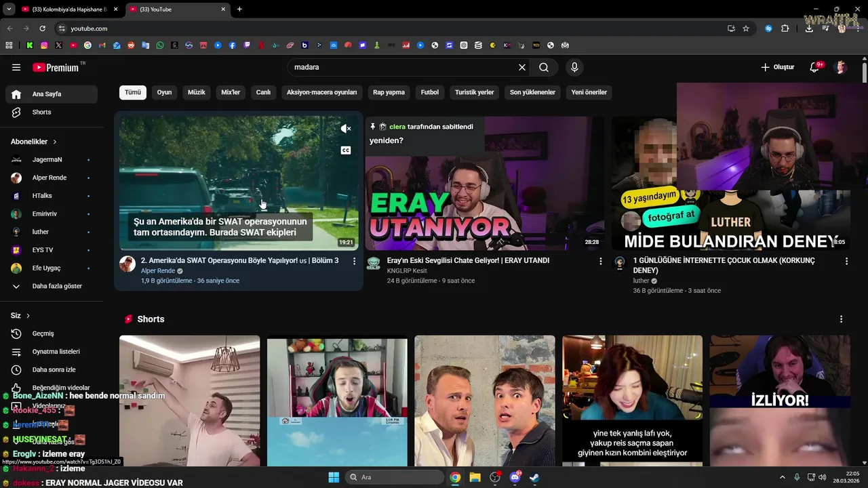Open Shorts in the sidebar
Screen dimensions: 868x488
pos(52,112)
